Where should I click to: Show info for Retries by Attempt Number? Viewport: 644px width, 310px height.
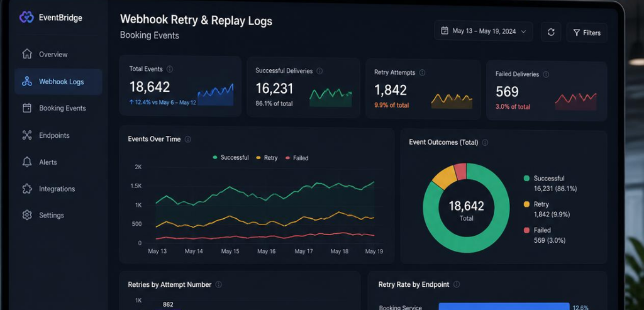click(218, 285)
